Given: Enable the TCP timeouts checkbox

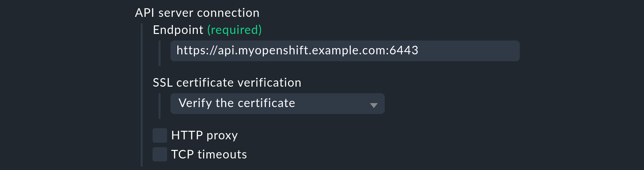Looking at the screenshot, I should pyautogui.click(x=160, y=155).
